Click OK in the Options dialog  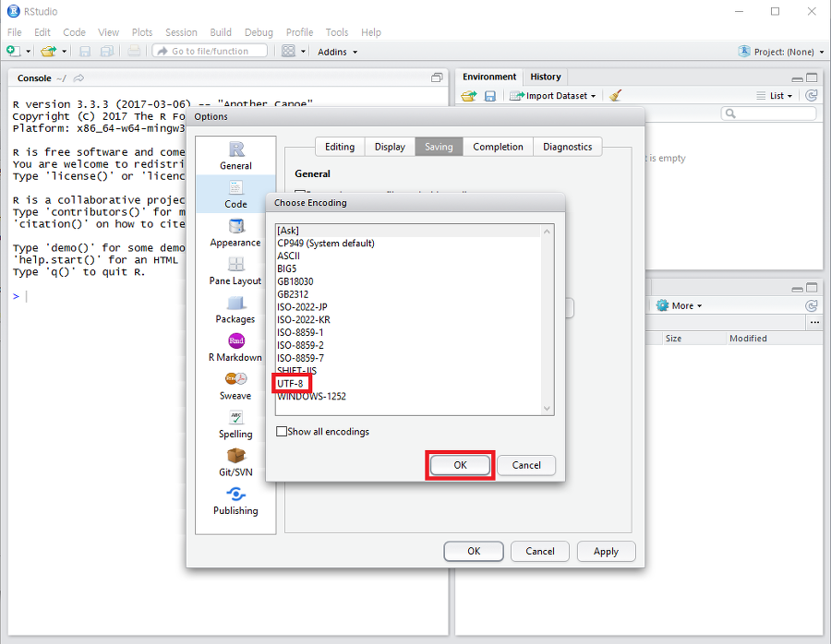(474, 552)
